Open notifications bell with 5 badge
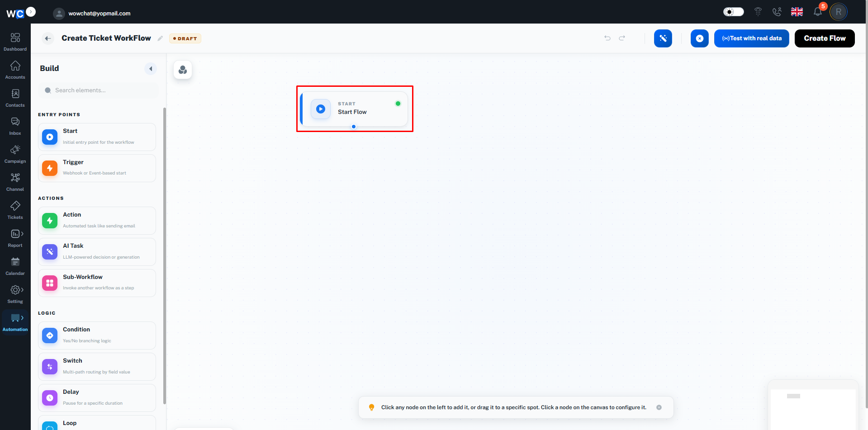The height and width of the screenshot is (430, 868). click(x=818, y=12)
